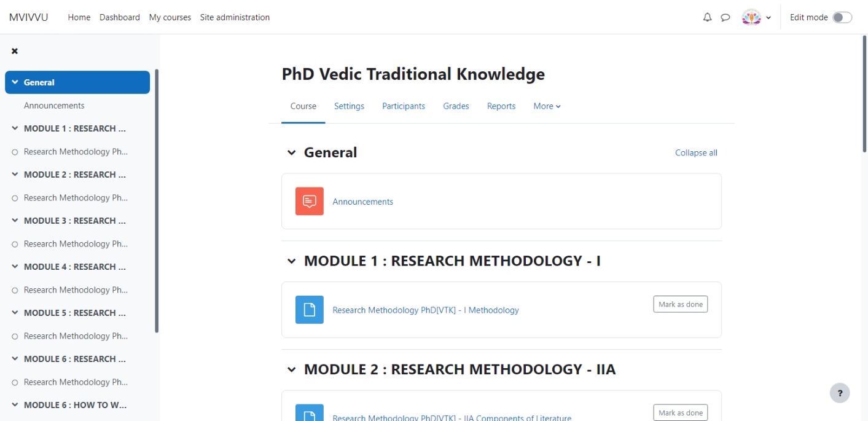Click the Announcements forum icon
Image resolution: width=868 pixels, height=421 pixels.
(310, 201)
